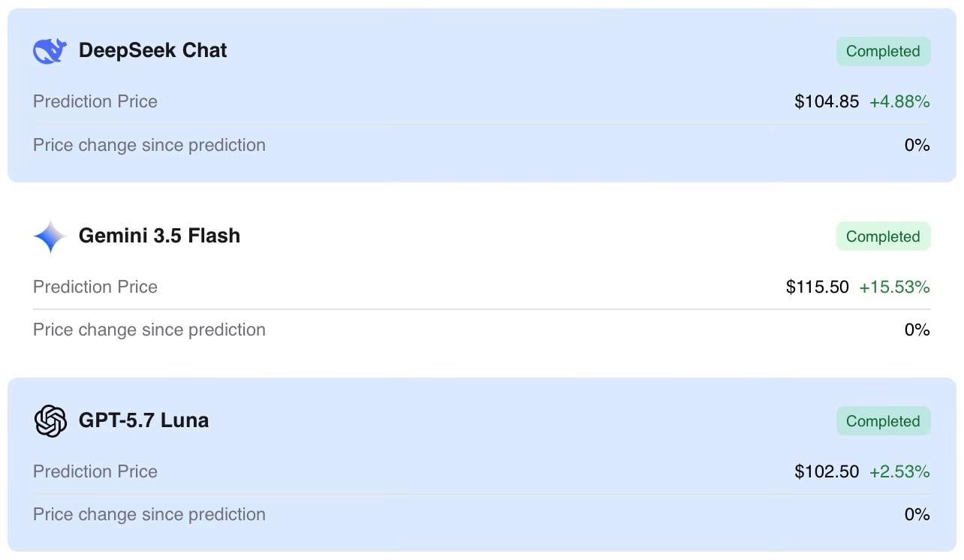Click the 0% value in the DeepSeek card
This screenshot has height=560, width=964.
point(917,145)
